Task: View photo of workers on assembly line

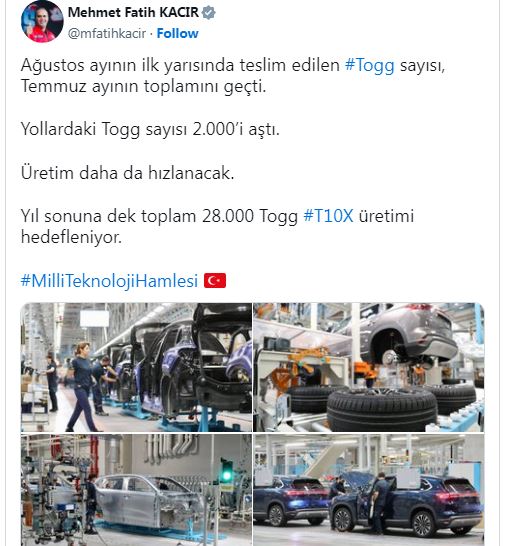Action: 136,367
